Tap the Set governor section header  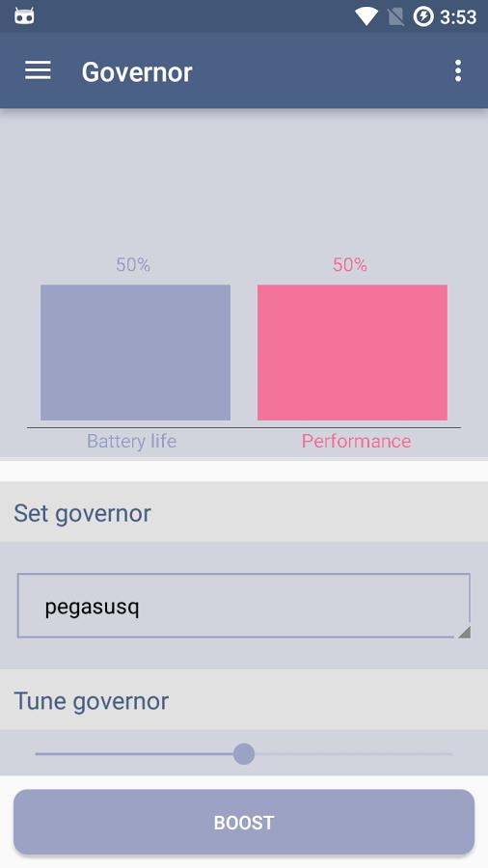(x=244, y=512)
